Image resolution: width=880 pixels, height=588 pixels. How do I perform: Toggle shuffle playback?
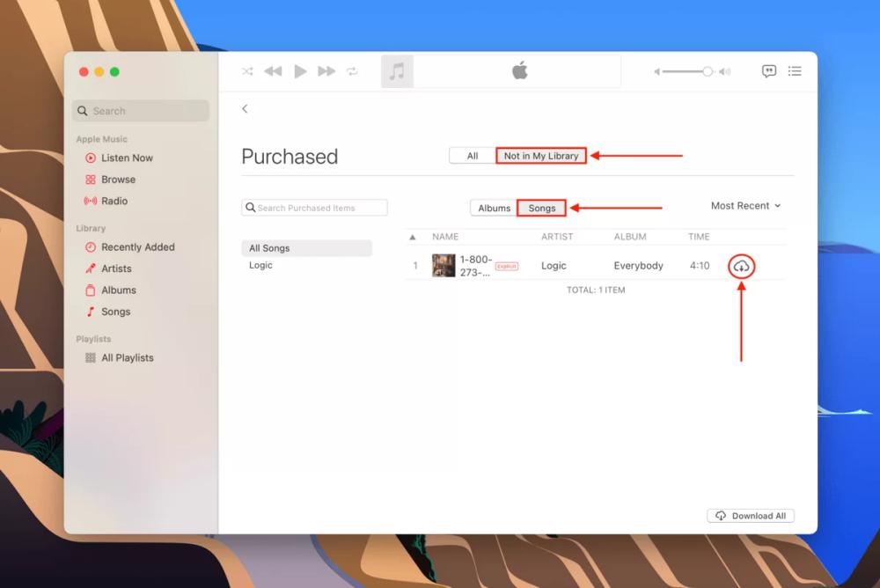point(247,71)
